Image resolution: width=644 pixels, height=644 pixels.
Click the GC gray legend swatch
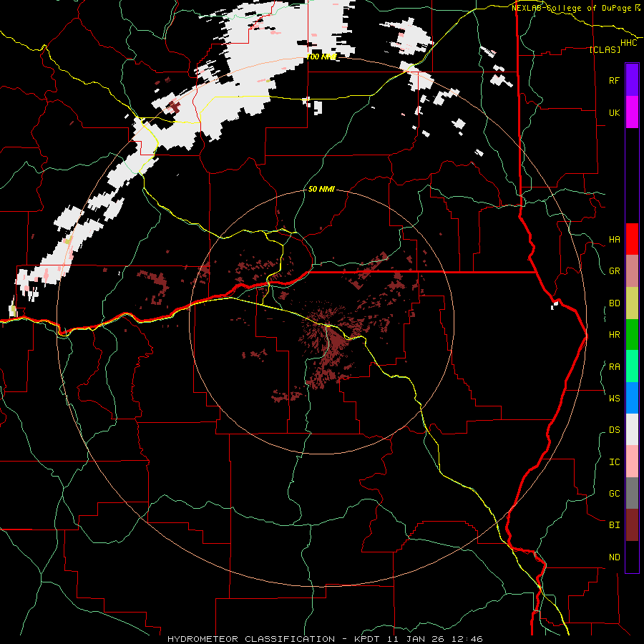coord(632,493)
